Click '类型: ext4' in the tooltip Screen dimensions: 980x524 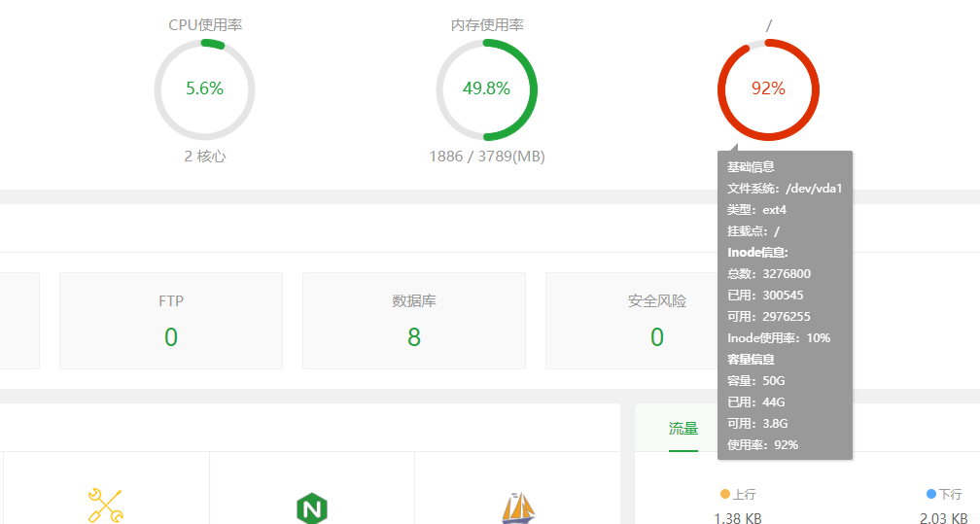coord(756,209)
